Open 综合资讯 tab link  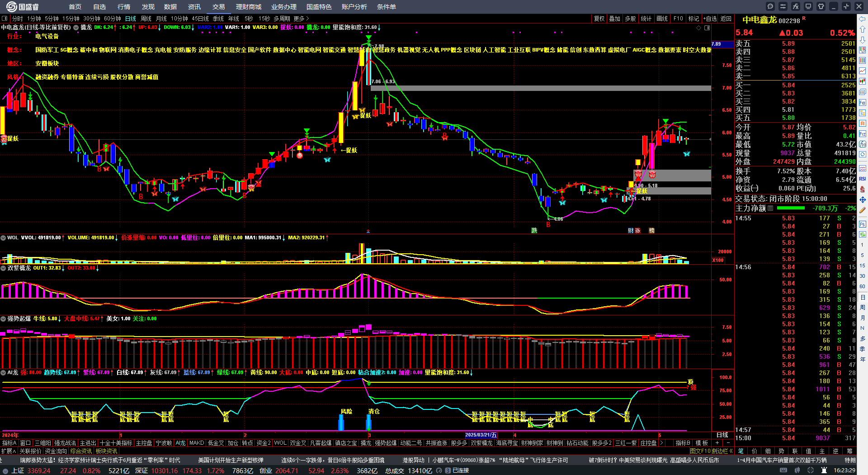[x=81, y=451]
